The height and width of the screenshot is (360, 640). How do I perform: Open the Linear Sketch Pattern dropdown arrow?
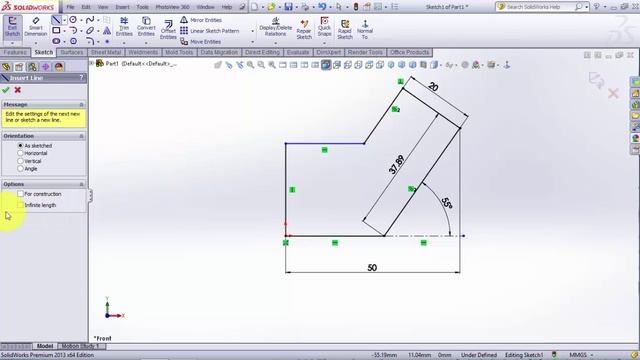tap(252, 31)
